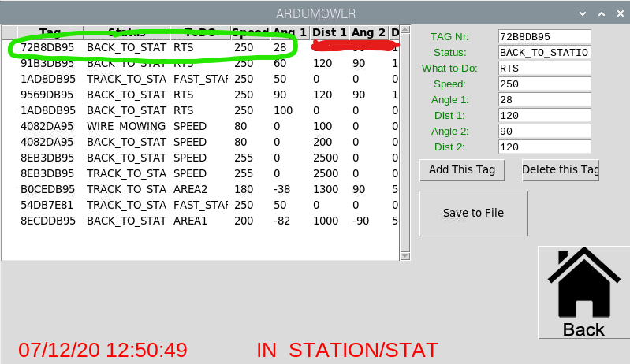Select tag row 54DB7E81
The image size is (630, 364).
(x=200, y=205)
